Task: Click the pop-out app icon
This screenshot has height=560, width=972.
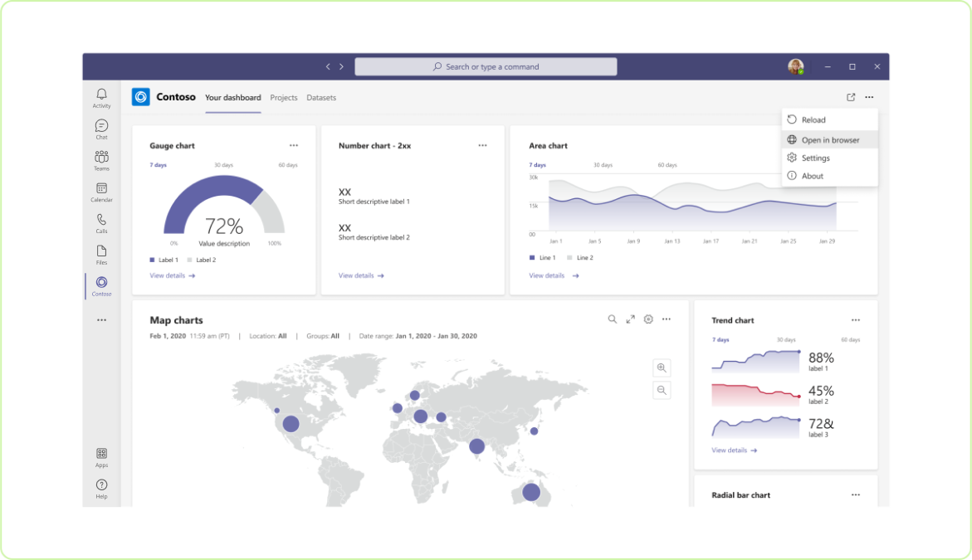Action: click(851, 97)
